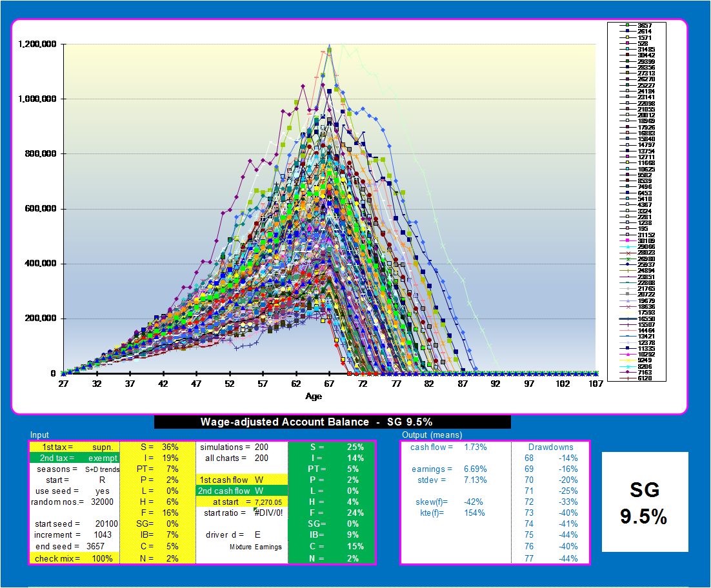The width and height of the screenshot is (711, 588).
Task: Click the large SG 9.5% white box
Action: pos(645,502)
